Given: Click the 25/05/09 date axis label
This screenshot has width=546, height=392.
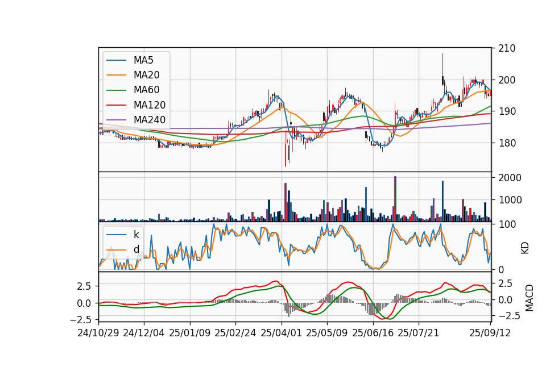Looking at the screenshot, I should 326,333.
